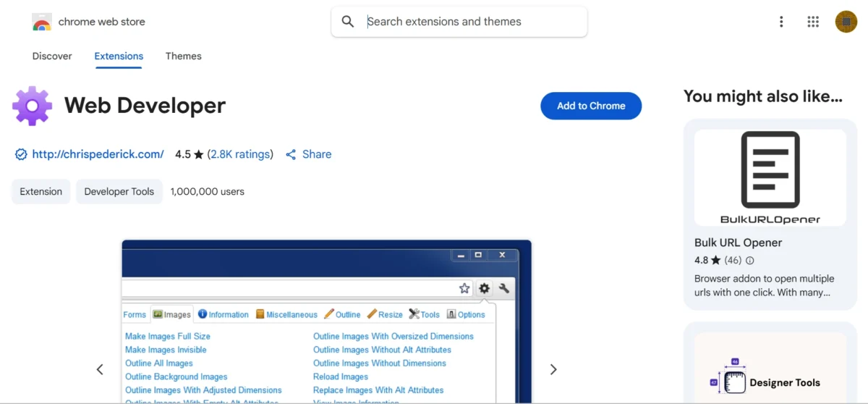Select the Images tab in the screenshot
The image size is (868, 404).
point(171,314)
